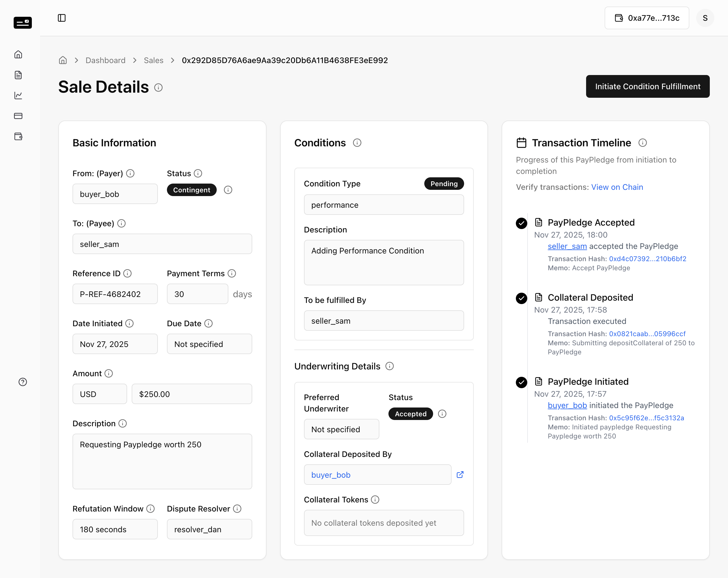The image size is (728, 578).
Task: Open transaction hash 0xd4c07392...210b6bf2
Action: coord(647,259)
